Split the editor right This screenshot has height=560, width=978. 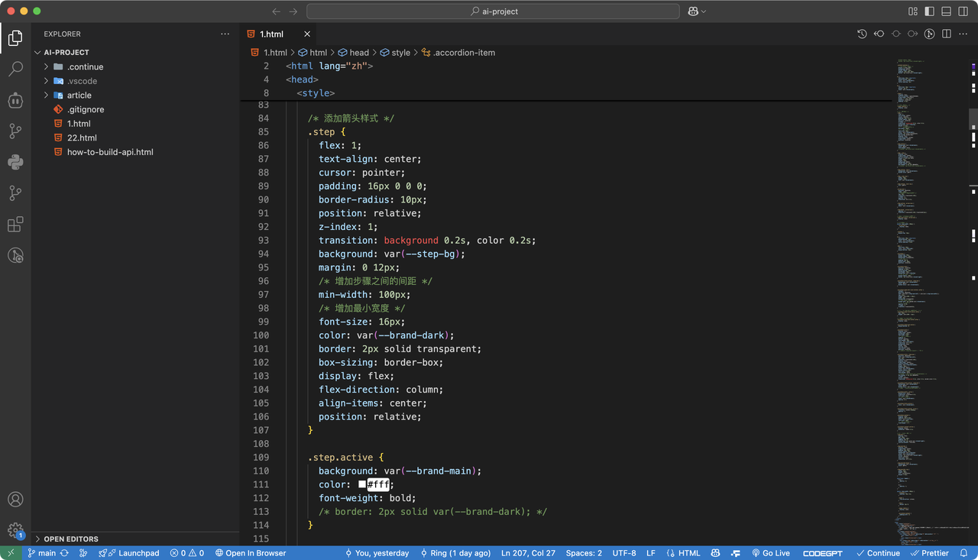tap(947, 34)
